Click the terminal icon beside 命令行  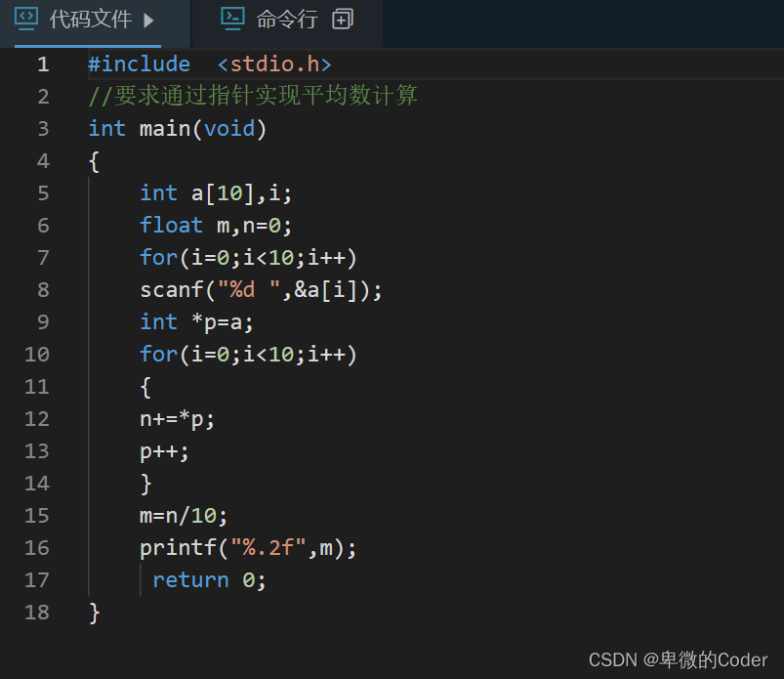point(232,19)
